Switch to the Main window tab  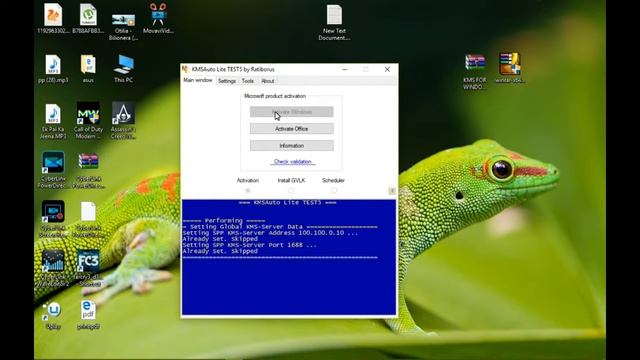tap(198, 80)
